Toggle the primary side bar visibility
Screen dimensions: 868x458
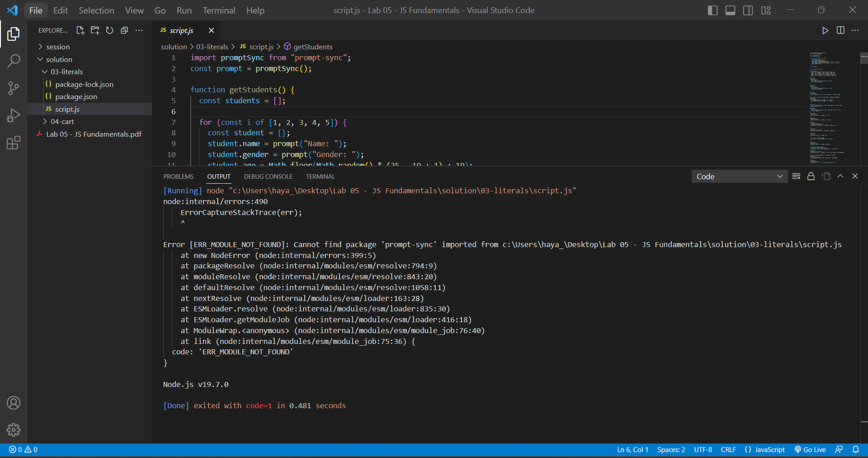[712, 10]
